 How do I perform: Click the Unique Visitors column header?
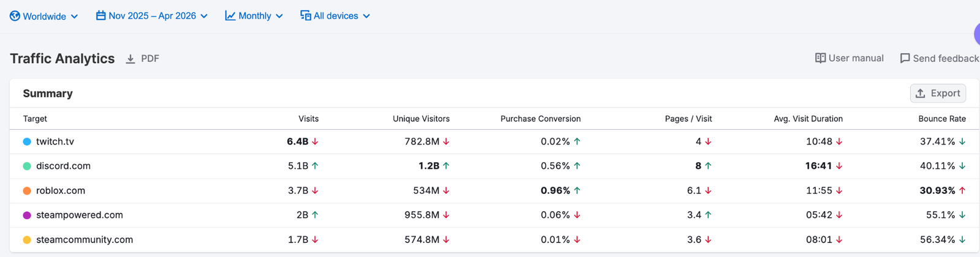(x=421, y=119)
